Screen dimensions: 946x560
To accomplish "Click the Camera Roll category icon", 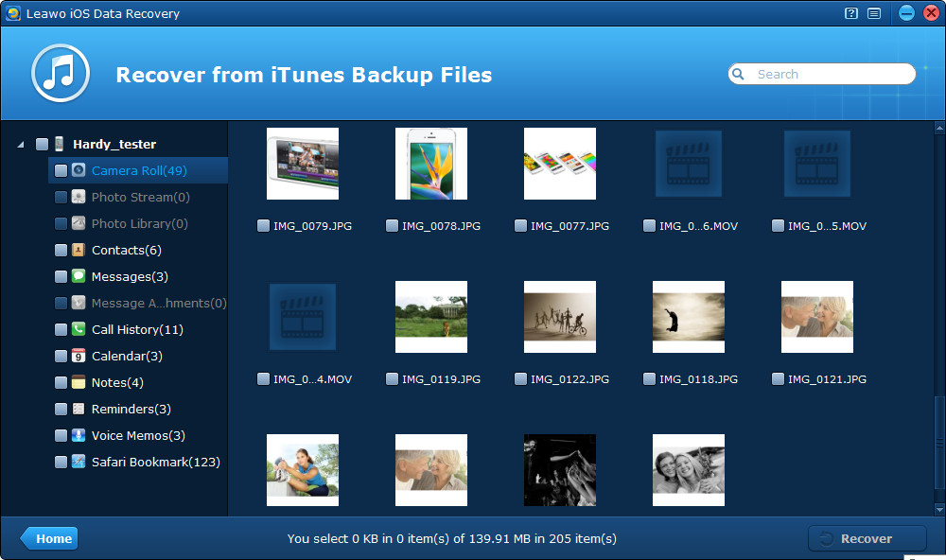I will click(x=79, y=170).
